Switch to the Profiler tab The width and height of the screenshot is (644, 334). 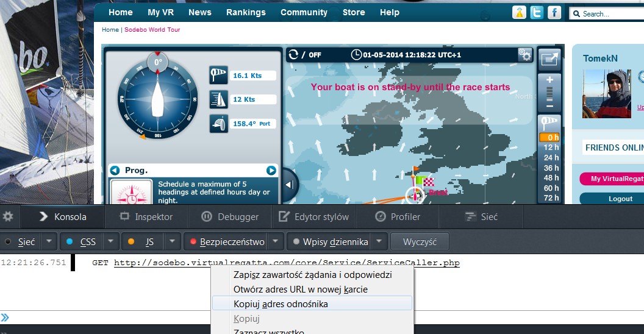click(x=398, y=216)
